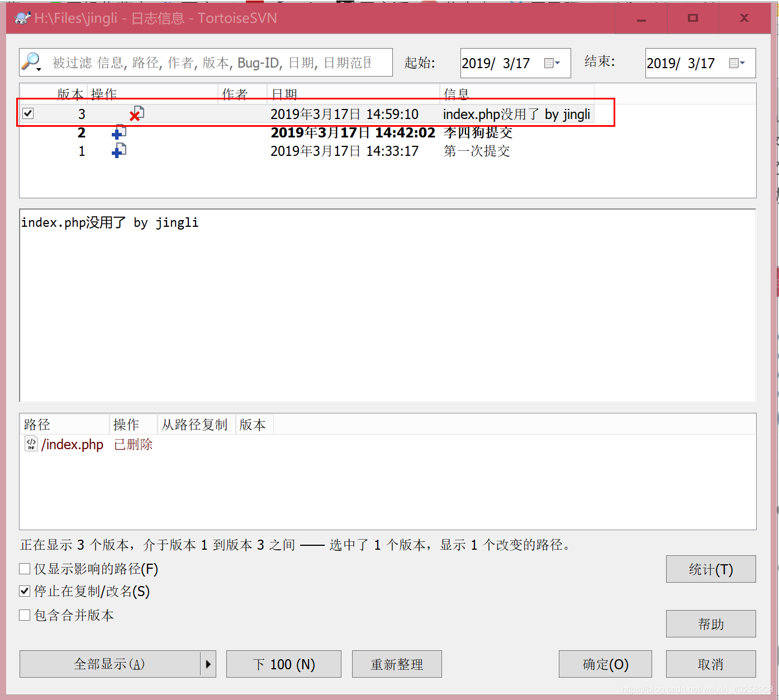Click the TortoiseSVN tortoise icon in the title bar

(x=22, y=18)
